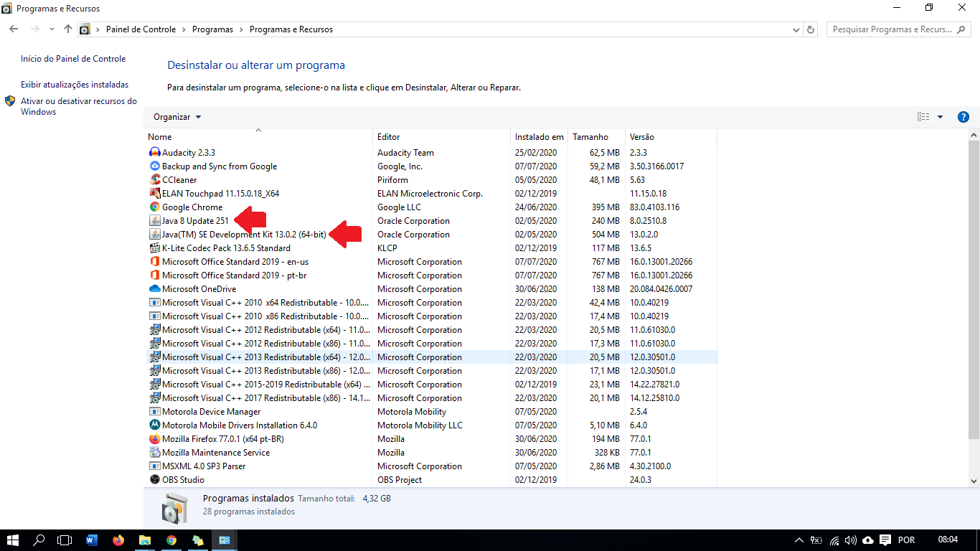
Task: Select the Motorola Device Manager row
Action: click(x=430, y=411)
